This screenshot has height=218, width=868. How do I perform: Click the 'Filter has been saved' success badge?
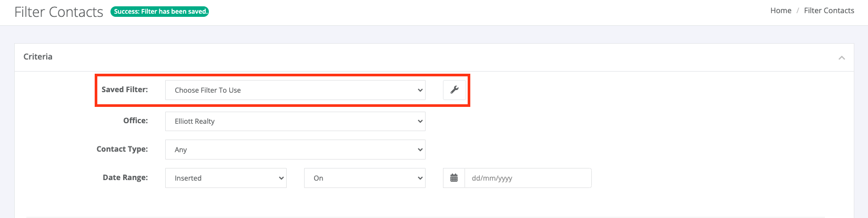(x=160, y=11)
